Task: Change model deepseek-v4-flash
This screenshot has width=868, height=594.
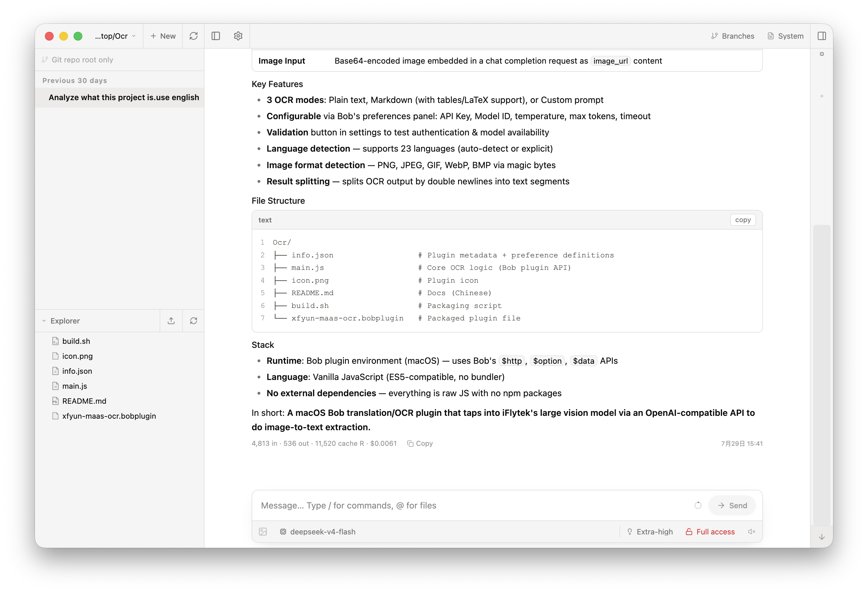Action: tap(317, 532)
